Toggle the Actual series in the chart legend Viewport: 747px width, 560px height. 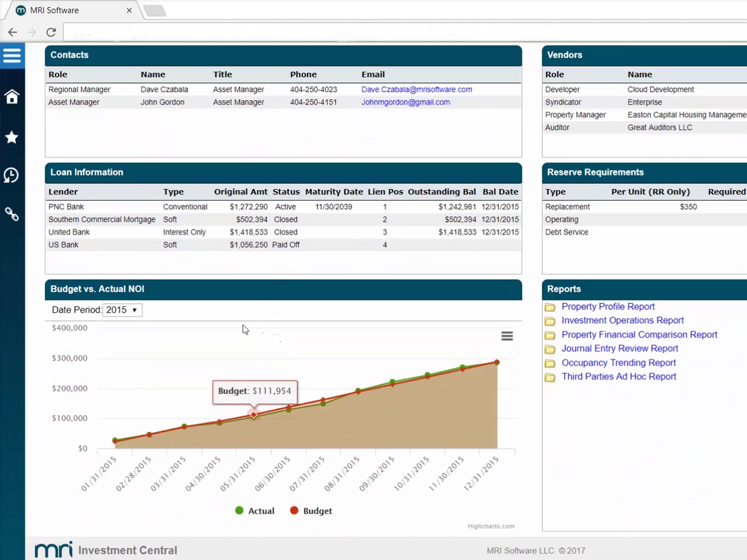(255, 510)
